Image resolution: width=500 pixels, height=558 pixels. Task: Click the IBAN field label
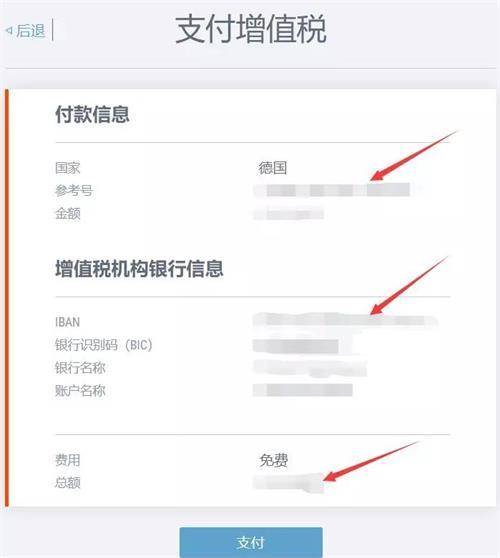[x=67, y=322]
